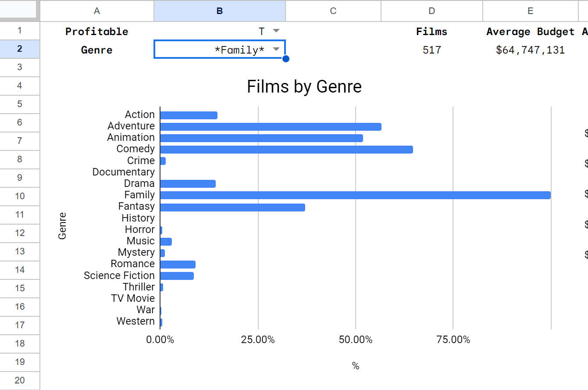Click the Animation bar in chart
Image resolution: width=588 pixels, height=390 pixels.
(x=261, y=138)
